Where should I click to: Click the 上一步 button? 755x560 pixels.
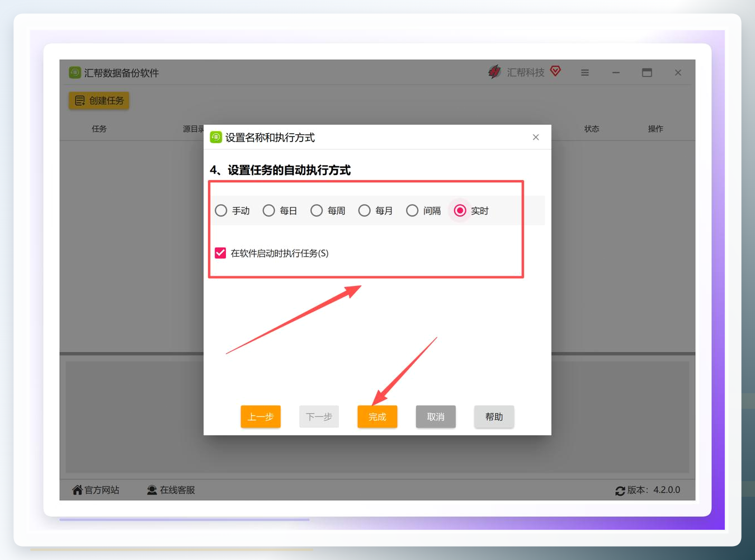[x=261, y=417]
